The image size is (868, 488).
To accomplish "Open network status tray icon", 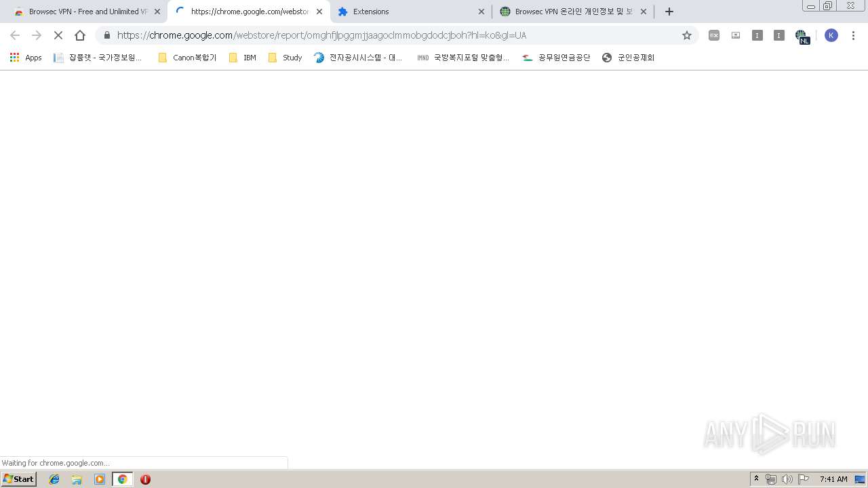I will pyautogui.click(x=771, y=479).
